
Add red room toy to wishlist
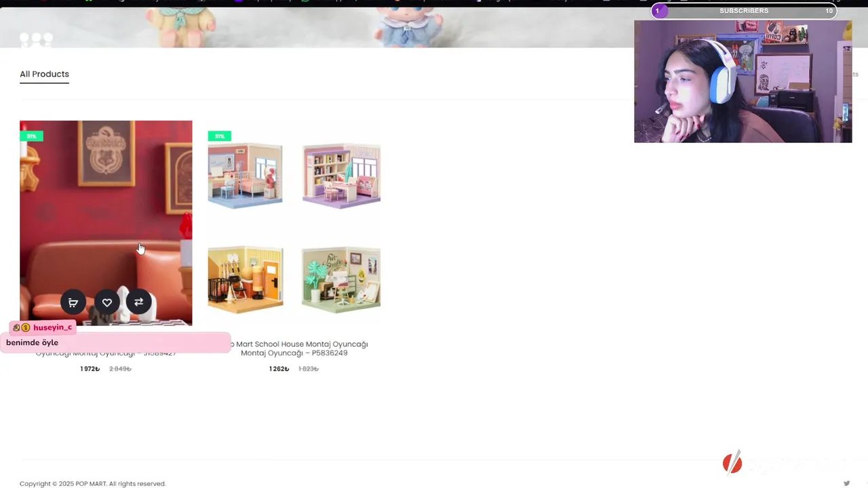click(x=106, y=302)
